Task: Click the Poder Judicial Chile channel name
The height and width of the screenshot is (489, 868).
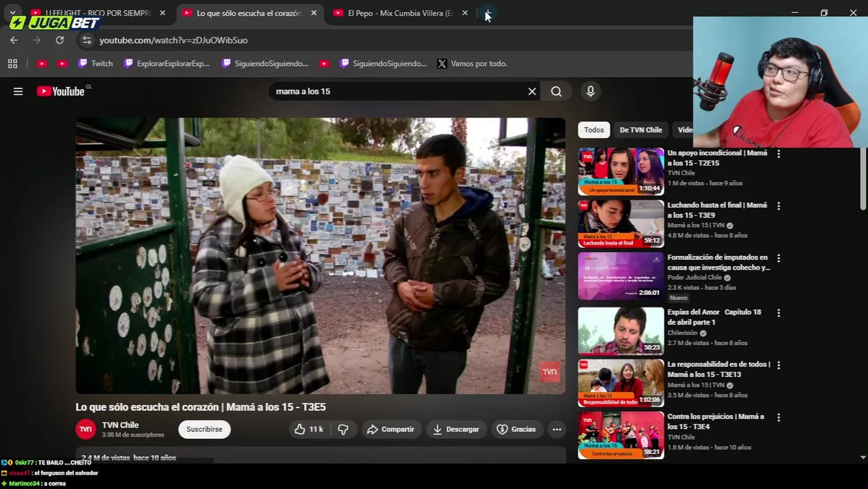Action: tap(695, 278)
